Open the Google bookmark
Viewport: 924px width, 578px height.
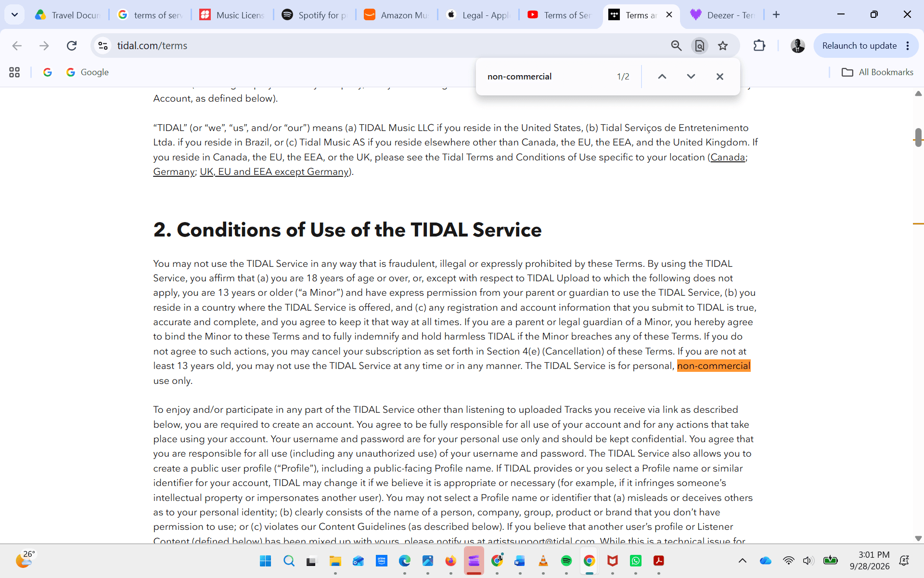point(88,72)
